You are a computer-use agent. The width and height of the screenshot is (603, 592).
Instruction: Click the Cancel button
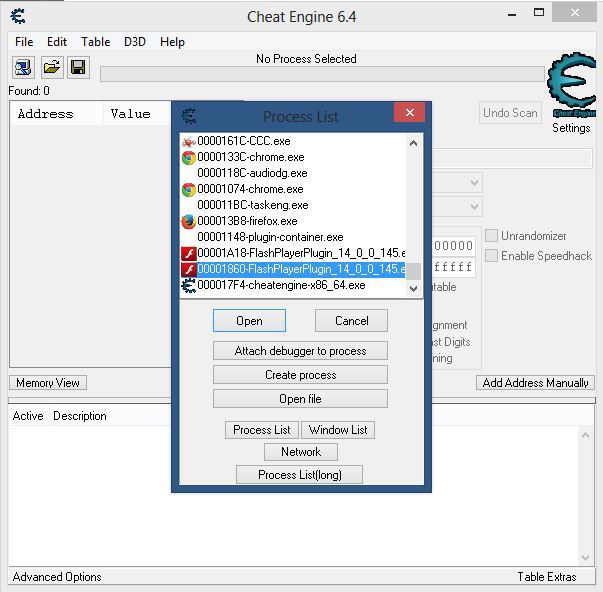[x=351, y=320]
